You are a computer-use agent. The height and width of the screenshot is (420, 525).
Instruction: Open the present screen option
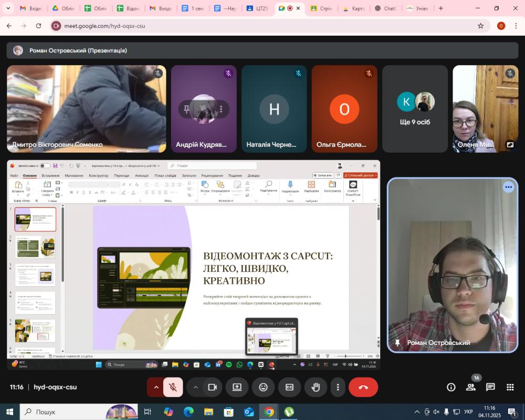coord(237,387)
